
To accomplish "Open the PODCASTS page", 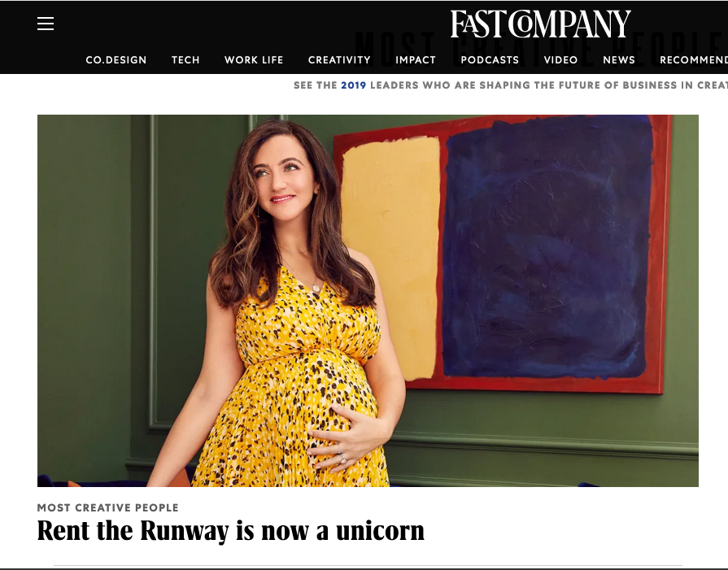I will click(x=490, y=60).
